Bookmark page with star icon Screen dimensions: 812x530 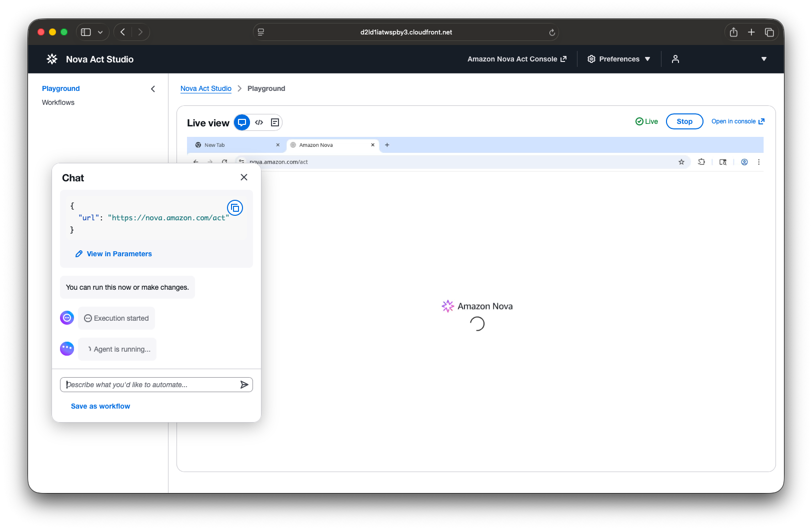(681, 162)
